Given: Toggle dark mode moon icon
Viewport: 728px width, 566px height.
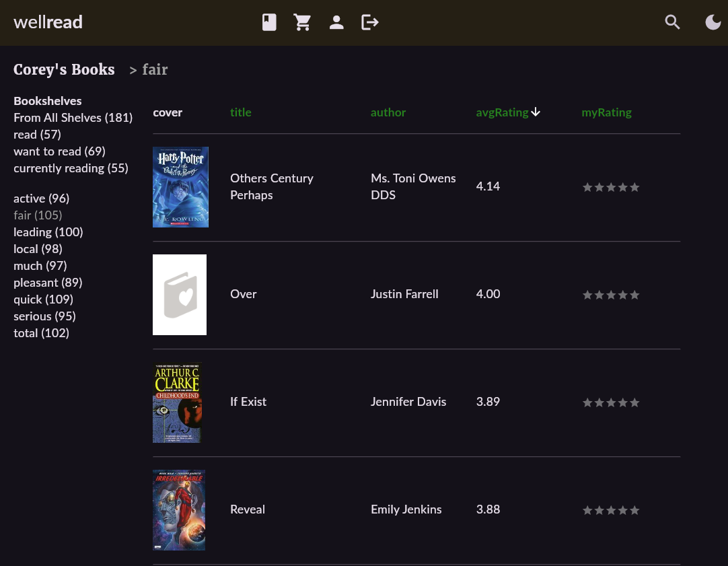Looking at the screenshot, I should click(713, 23).
